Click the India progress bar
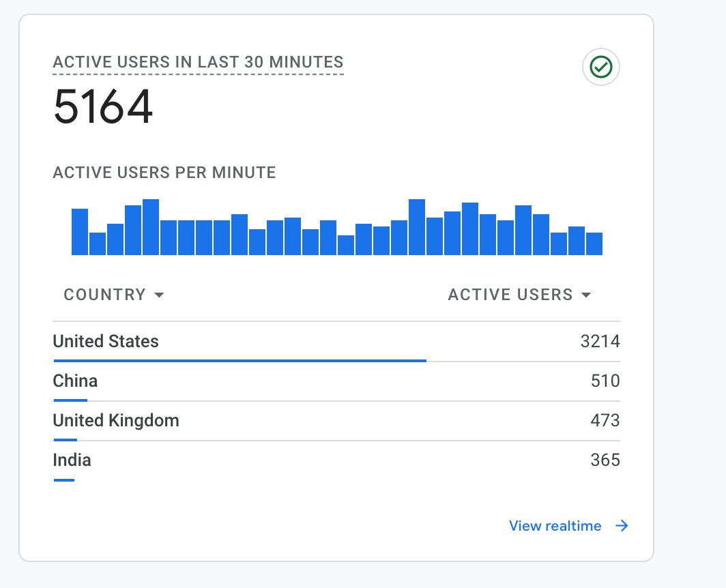 64,480
